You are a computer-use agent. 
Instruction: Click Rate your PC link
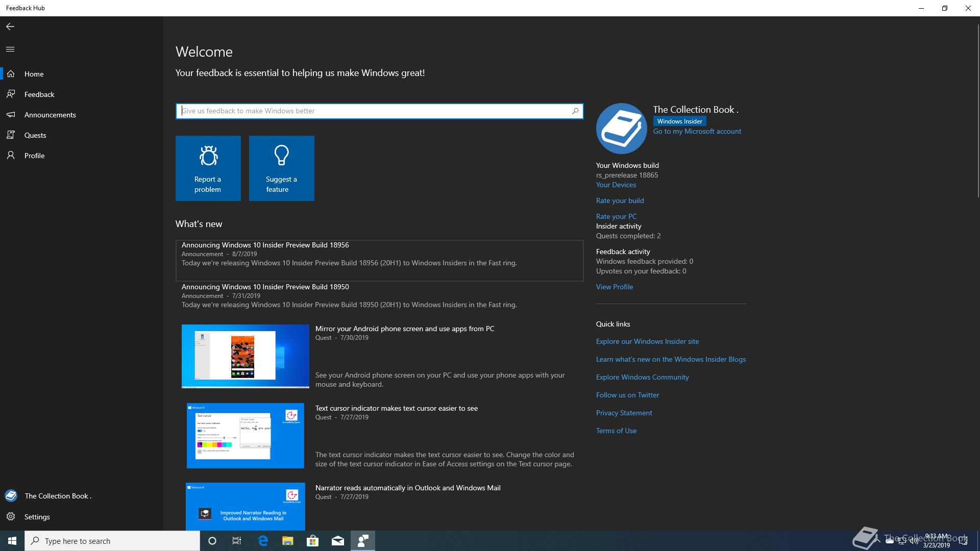[x=617, y=216]
